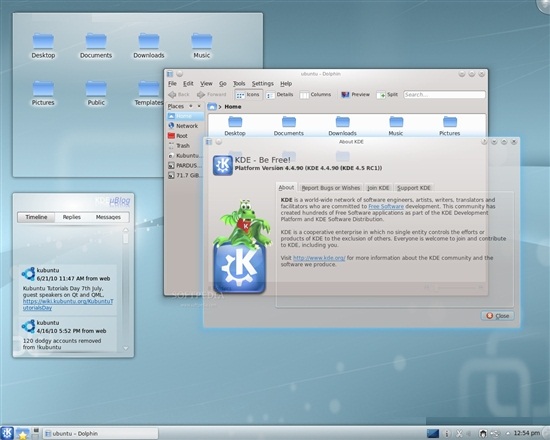The width and height of the screenshot is (550, 440).
Task: Open Downloads folder in Dolphin file view
Action: (342, 126)
